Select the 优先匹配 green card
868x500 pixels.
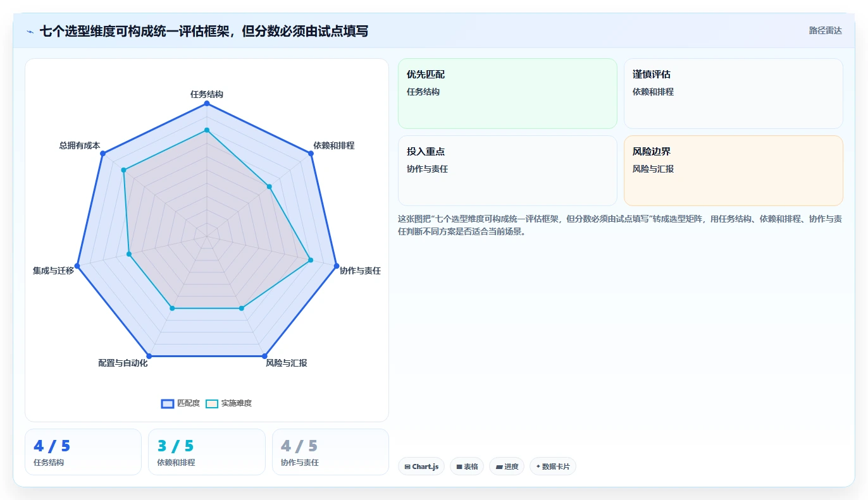pyautogui.click(x=507, y=94)
